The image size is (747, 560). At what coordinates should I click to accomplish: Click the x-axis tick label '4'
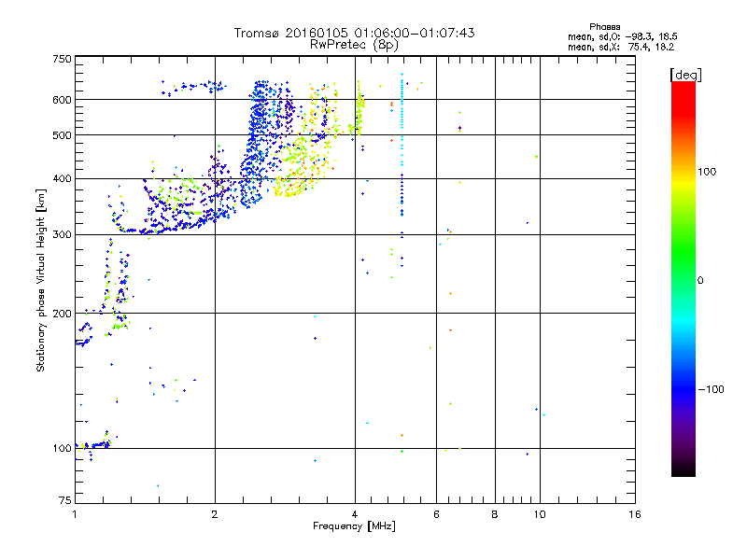[355, 514]
